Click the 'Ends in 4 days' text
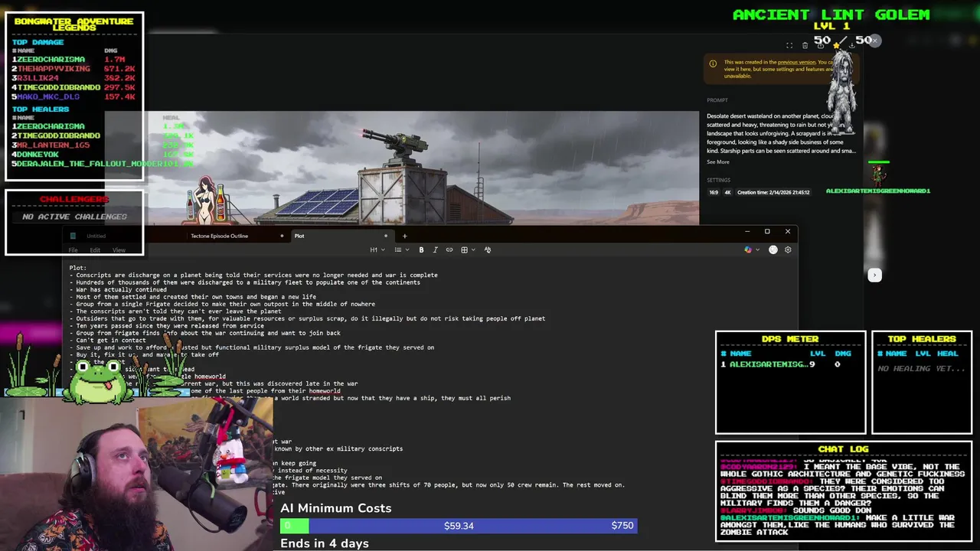The width and height of the screenshot is (980, 551). (325, 543)
